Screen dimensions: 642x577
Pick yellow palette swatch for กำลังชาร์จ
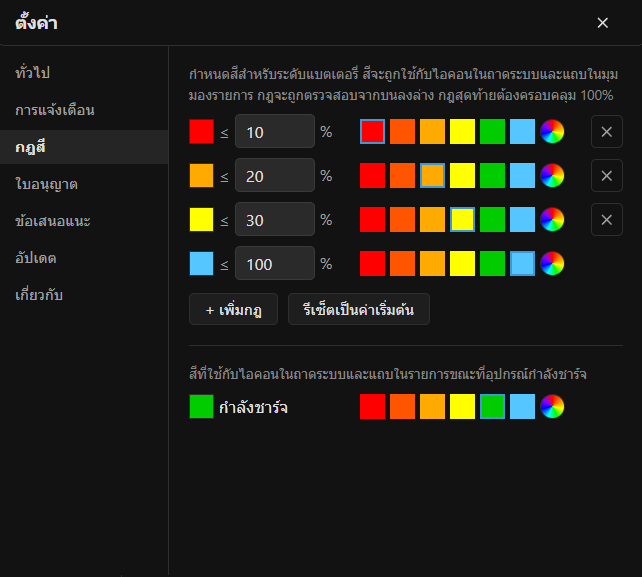(462, 407)
